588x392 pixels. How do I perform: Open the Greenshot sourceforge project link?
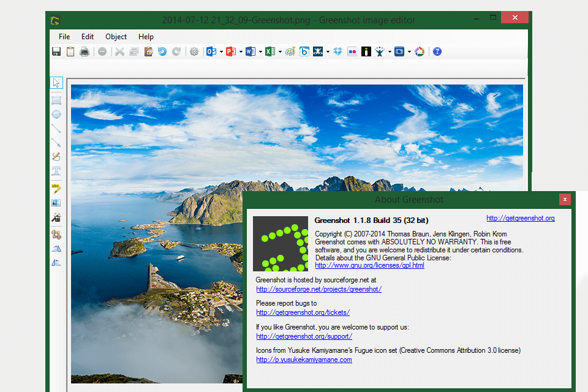[x=318, y=288]
